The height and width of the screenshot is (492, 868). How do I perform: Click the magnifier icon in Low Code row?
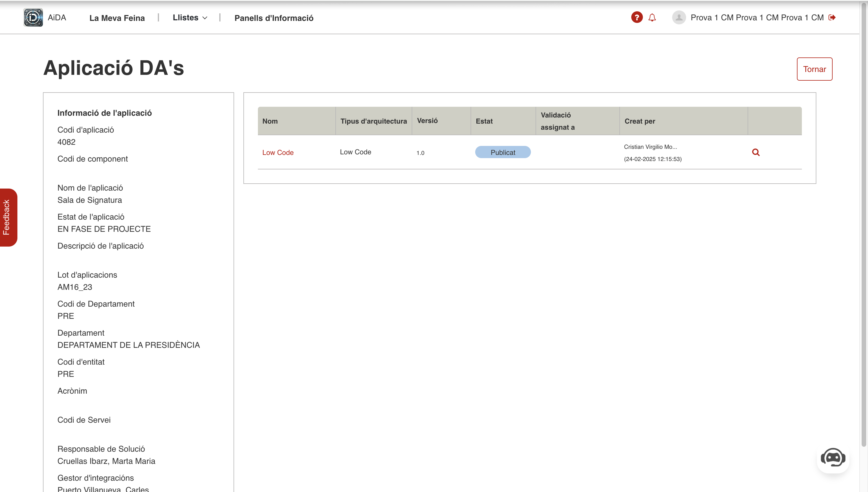[756, 152]
